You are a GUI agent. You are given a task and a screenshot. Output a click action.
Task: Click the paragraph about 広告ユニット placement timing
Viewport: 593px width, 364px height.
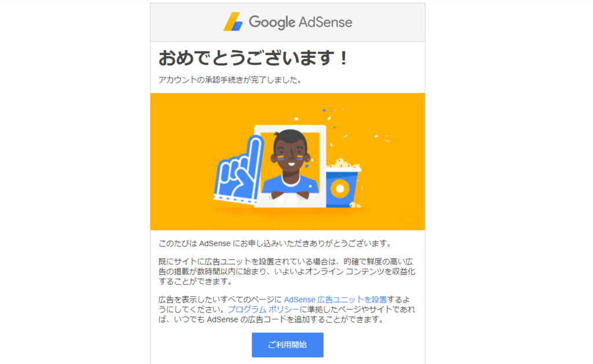[287, 271]
